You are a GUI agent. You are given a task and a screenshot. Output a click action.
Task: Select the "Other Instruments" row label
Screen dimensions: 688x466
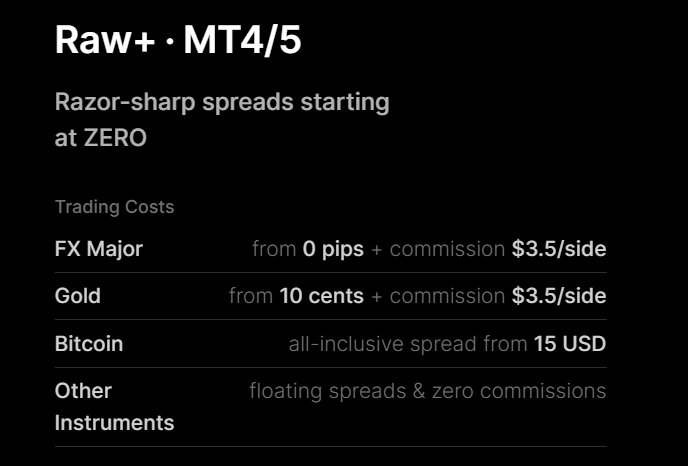114,406
